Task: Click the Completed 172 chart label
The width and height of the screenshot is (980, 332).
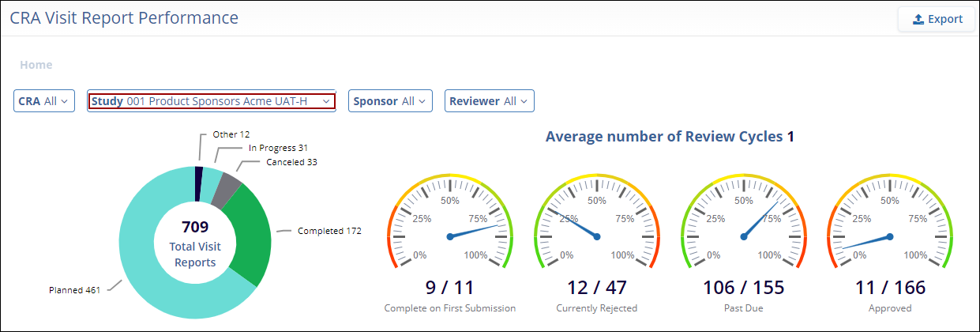Action: pos(329,231)
